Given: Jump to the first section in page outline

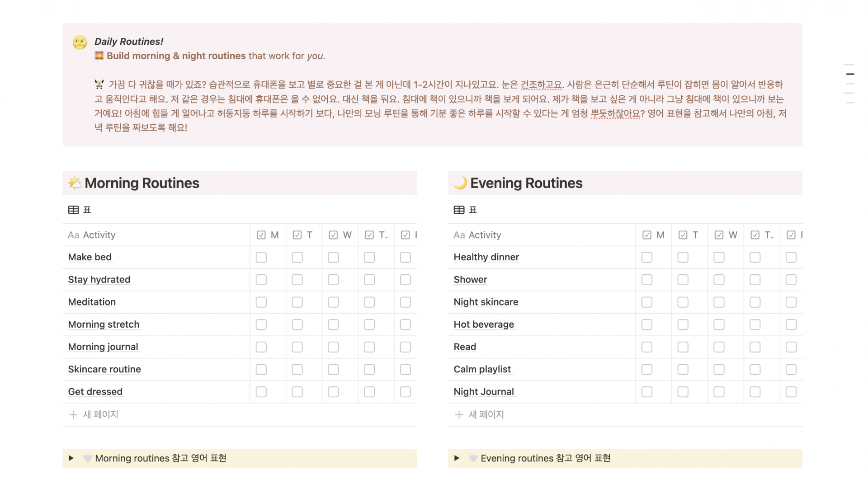Looking at the screenshot, I should pos(850,65).
